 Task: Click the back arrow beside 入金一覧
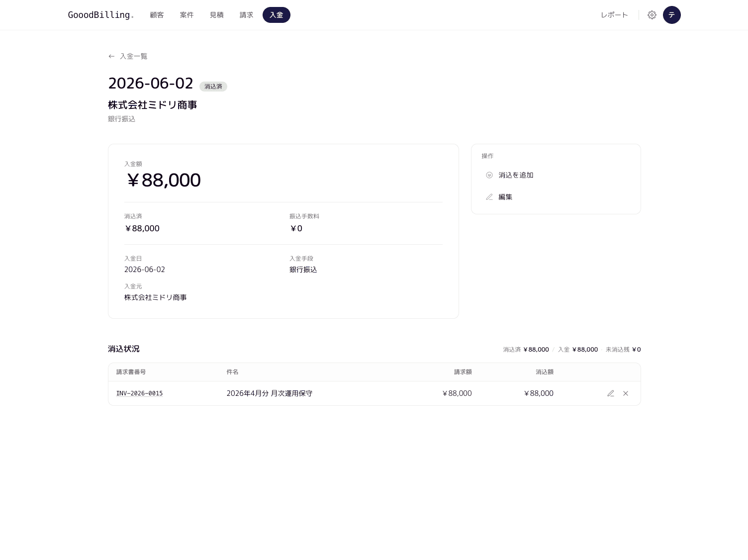click(111, 56)
